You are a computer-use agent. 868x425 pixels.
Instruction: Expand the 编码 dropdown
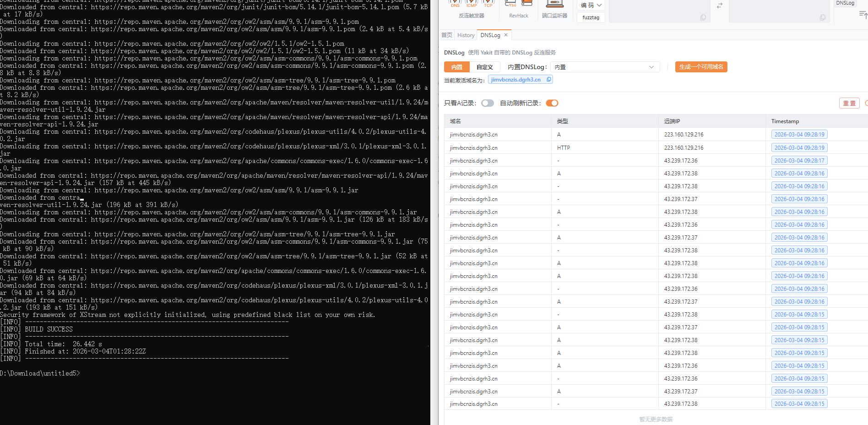(591, 5)
